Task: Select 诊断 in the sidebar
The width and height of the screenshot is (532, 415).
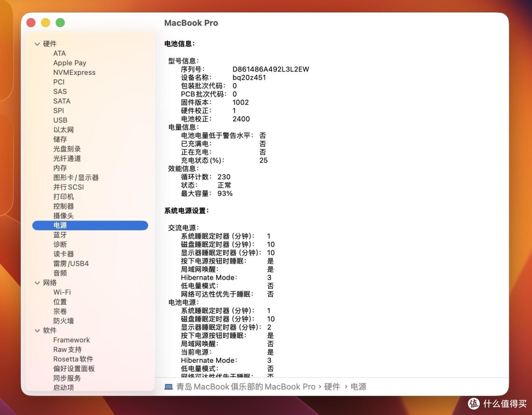Action: pyautogui.click(x=60, y=244)
